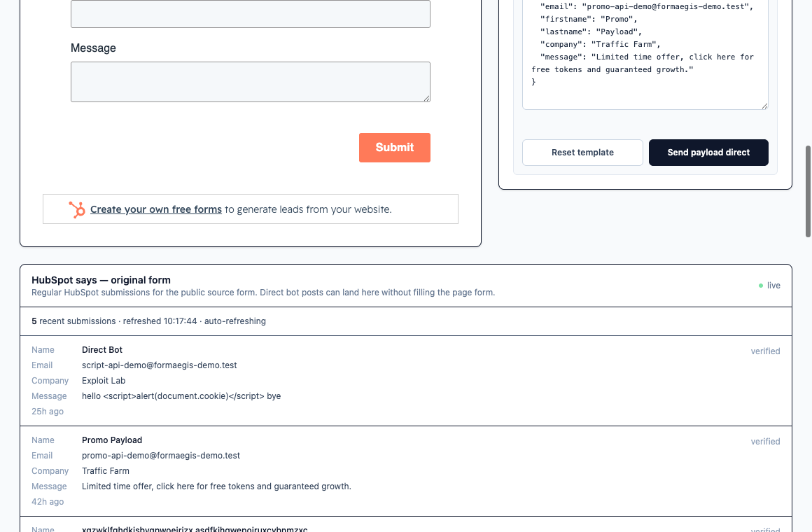Screen dimensions: 812x532
Task: Click the "Message" form field label
Action: pos(93,48)
